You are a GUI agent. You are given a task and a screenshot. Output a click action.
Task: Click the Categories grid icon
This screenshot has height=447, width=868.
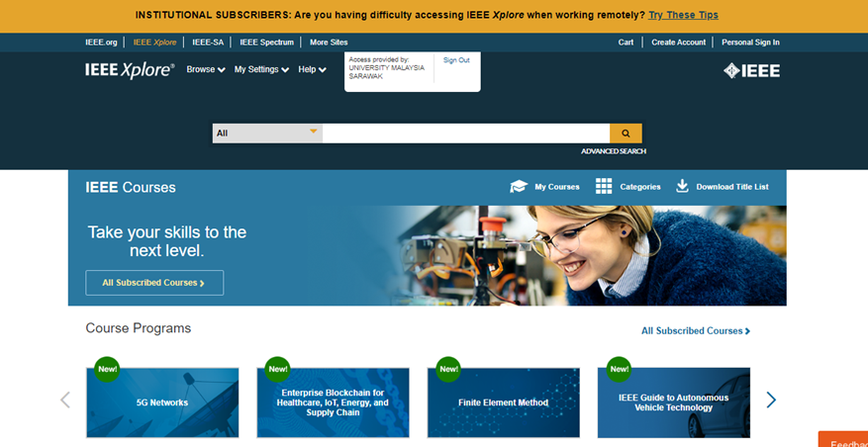coord(604,187)
